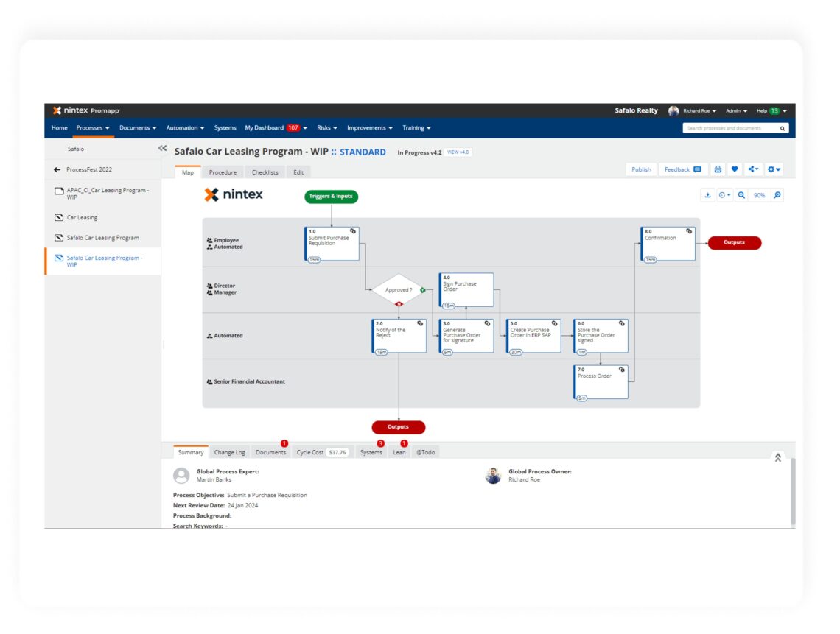Screen dimensions: 840x634
Task: Click the Feedback button
Action: pyautogui.click(x=682, y=169)
